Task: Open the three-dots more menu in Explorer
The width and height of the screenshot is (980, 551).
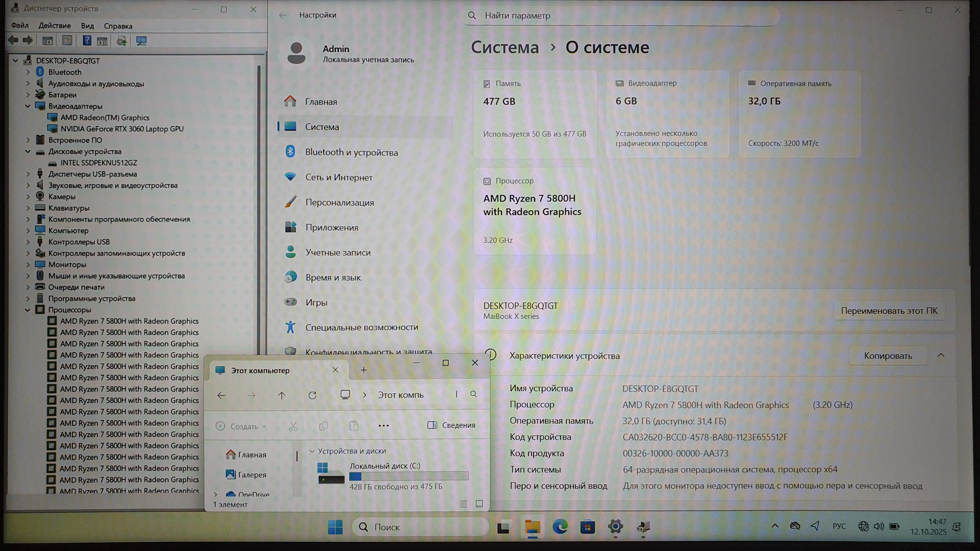Action: 384,425
